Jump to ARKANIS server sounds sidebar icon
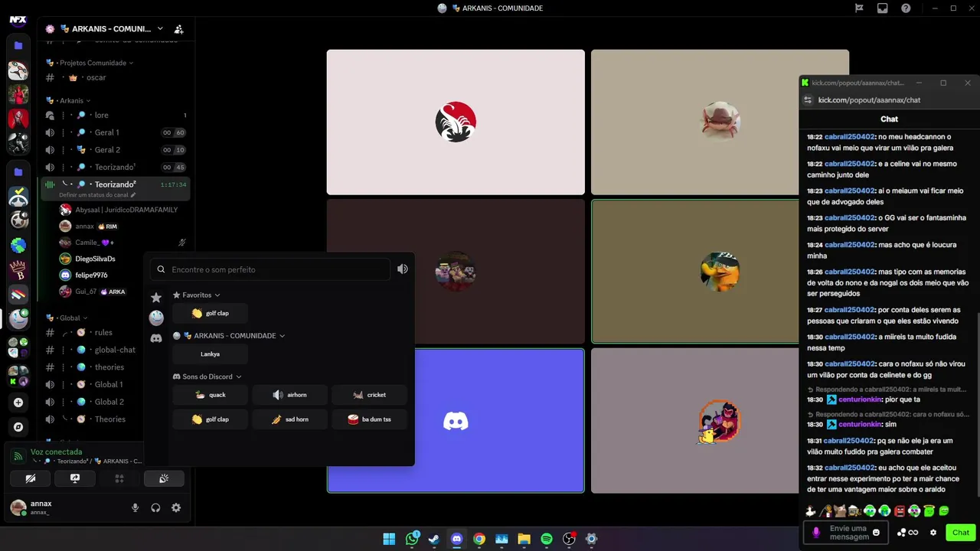Screen dimensions: 980x551 156,318
